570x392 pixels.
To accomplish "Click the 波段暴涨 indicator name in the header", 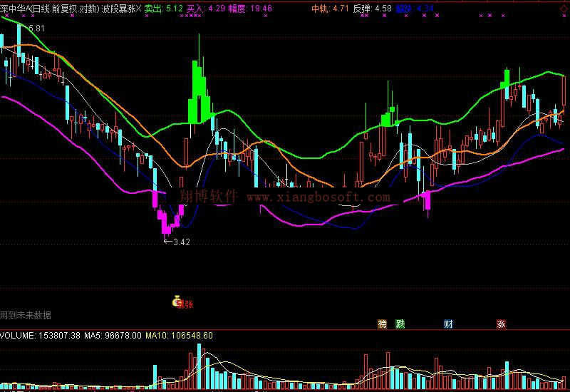I will coord(120,9).
